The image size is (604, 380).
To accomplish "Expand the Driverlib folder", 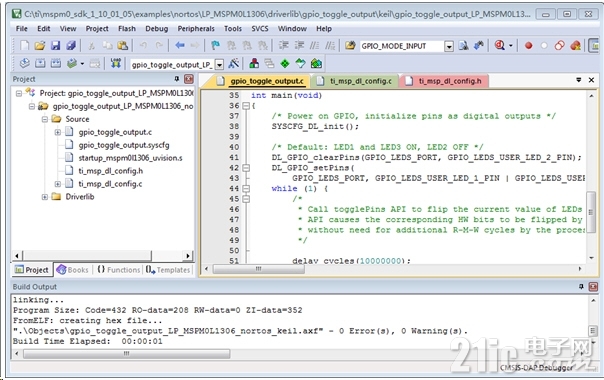I will [45, 197].
